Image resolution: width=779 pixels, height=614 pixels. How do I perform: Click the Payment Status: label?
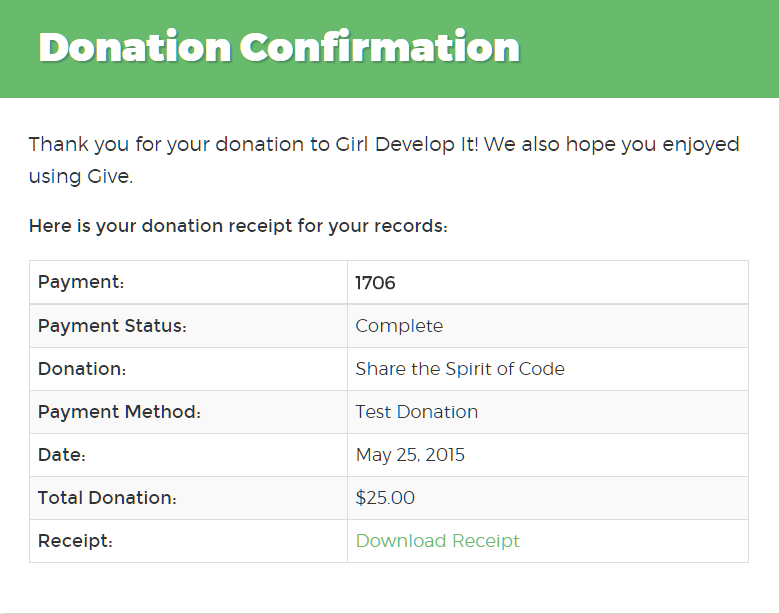pyautogui.click(x=112, y=326)
